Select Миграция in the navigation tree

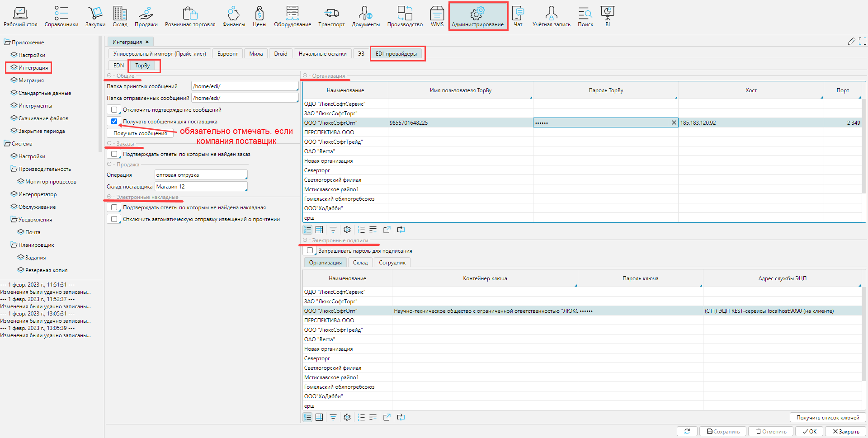(x=31, y=80)
